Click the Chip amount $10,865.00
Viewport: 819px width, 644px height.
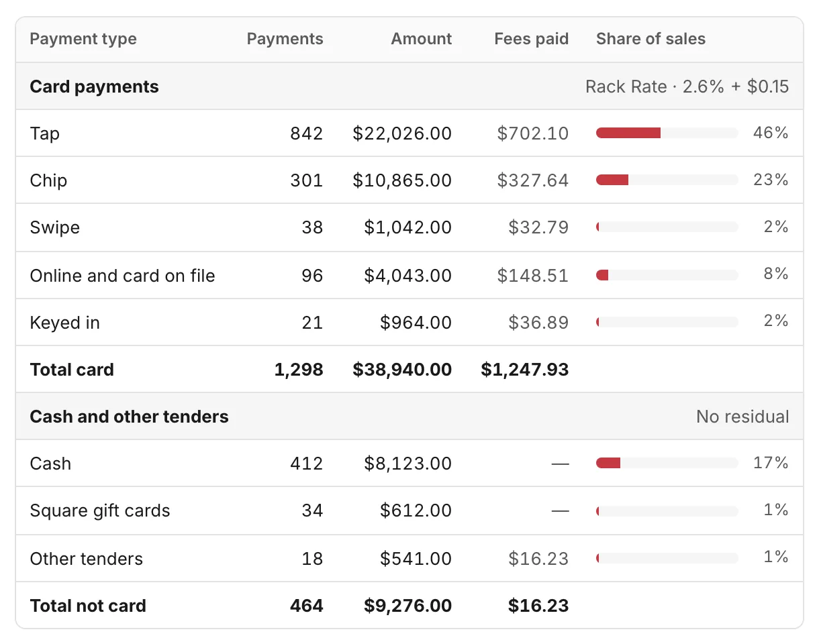pyautogui.click(x=402, y=180)
